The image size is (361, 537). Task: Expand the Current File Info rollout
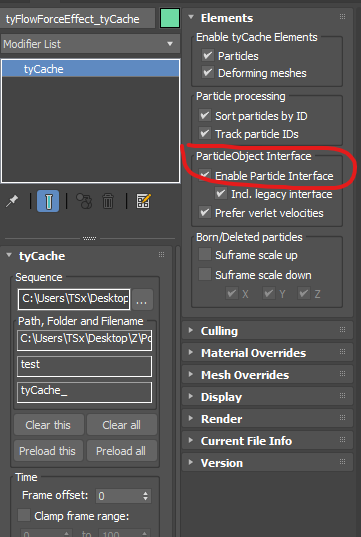[x=267, y=440]
